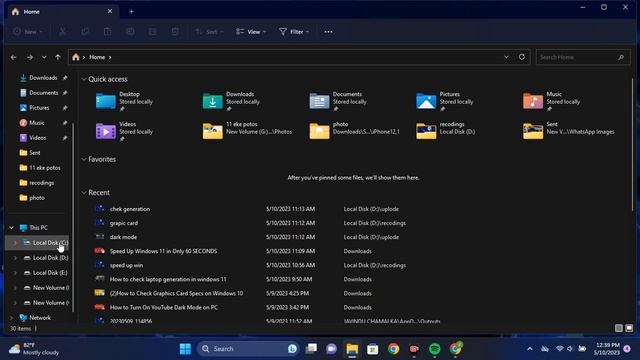Go up one level with up arrow

point(58,57)
